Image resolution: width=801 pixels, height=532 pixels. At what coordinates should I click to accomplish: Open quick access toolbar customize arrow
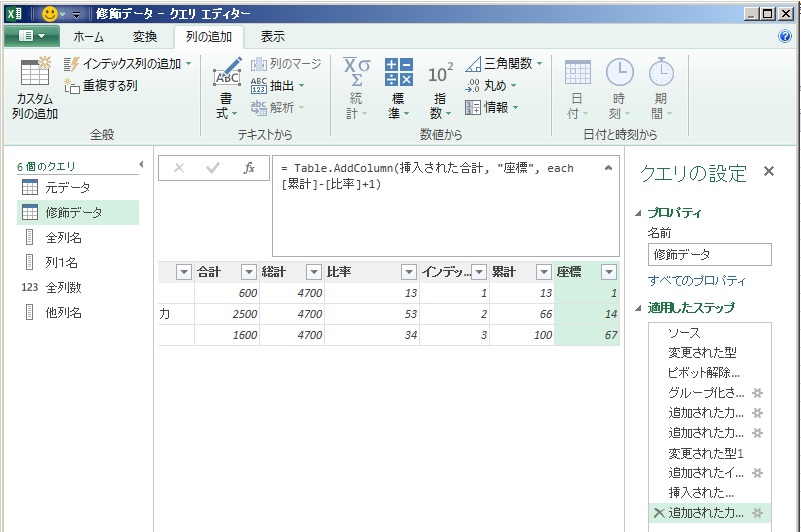[x=77, y=14]
